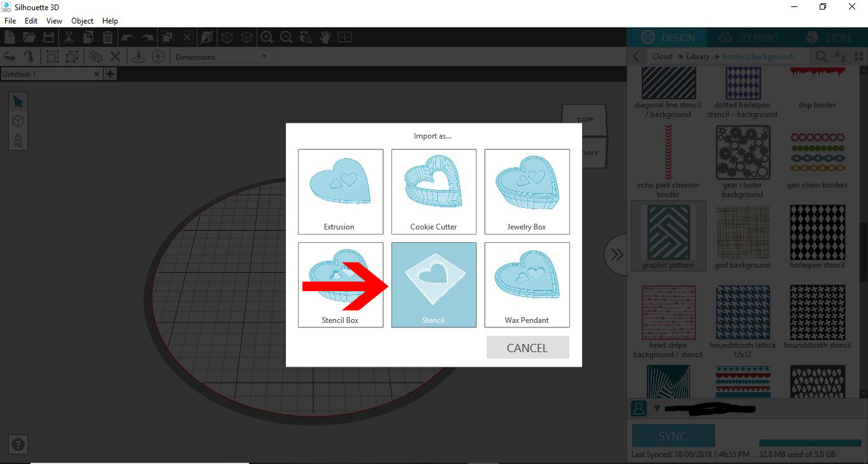Open the Help menu
The image size is (868, 464).
pyautogui.click(x=111, y=21)
